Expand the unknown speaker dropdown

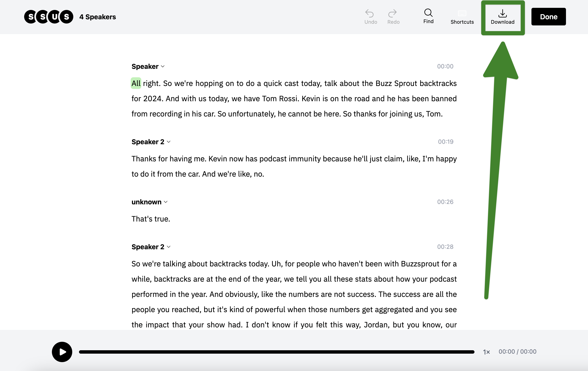[x=150, y=202]
